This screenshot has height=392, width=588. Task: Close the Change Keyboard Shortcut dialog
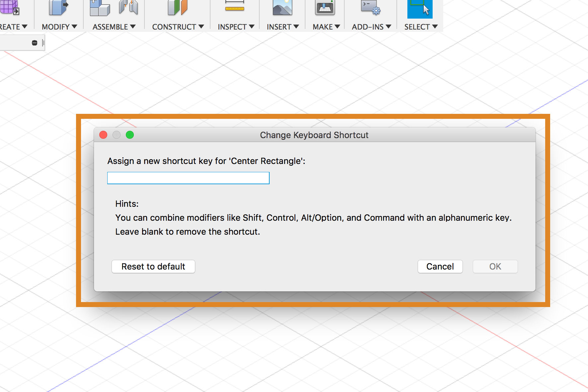[103, 135]
